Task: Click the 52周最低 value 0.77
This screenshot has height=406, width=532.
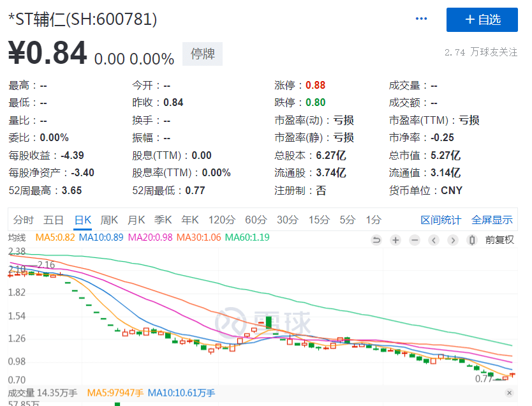Action: 195,190
